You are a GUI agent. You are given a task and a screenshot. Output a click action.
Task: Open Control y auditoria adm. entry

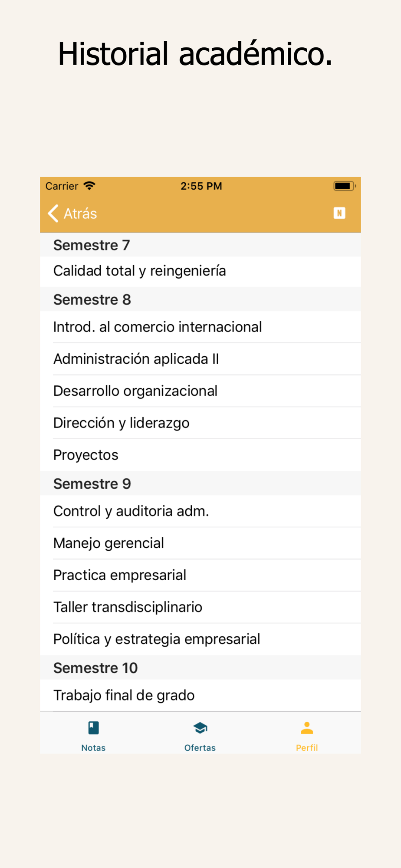coord(200,511)
